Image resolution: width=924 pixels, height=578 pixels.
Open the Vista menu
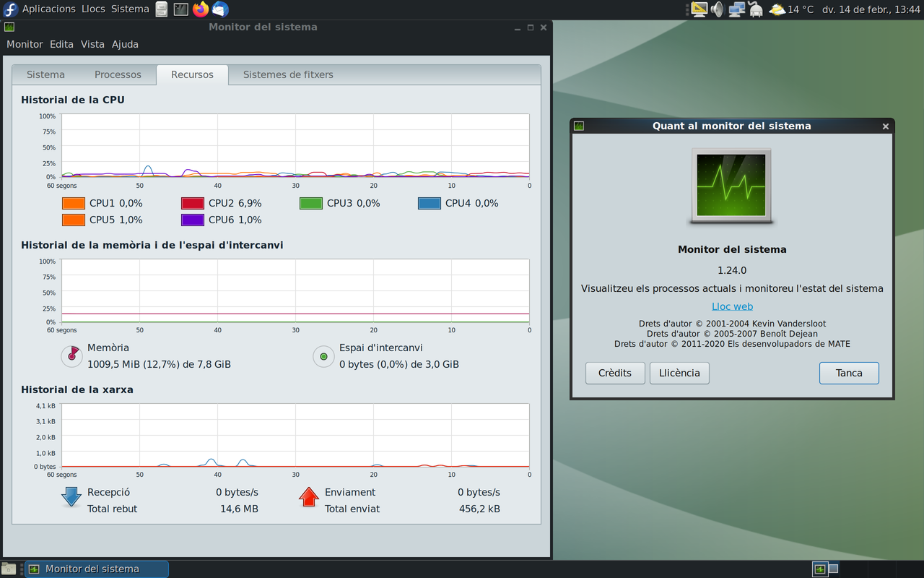92,44
